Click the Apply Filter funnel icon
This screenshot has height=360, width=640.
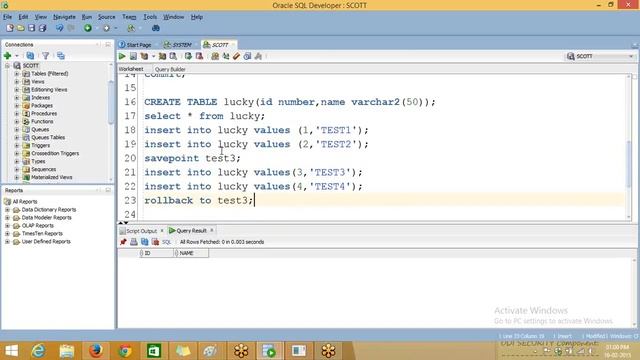click(45, 56)
